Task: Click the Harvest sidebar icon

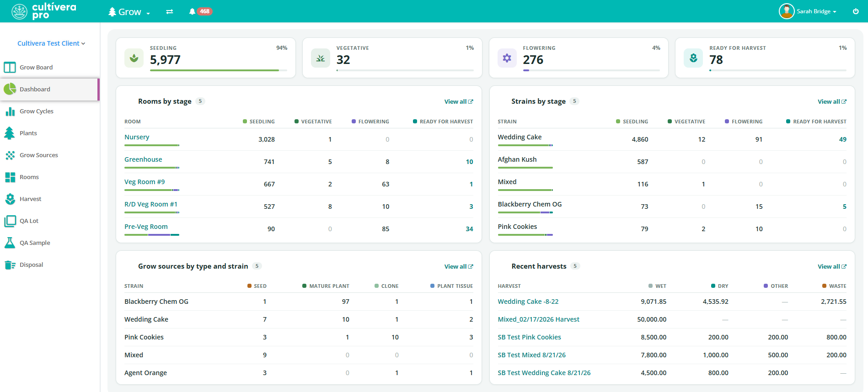Action: click(10, 199)
